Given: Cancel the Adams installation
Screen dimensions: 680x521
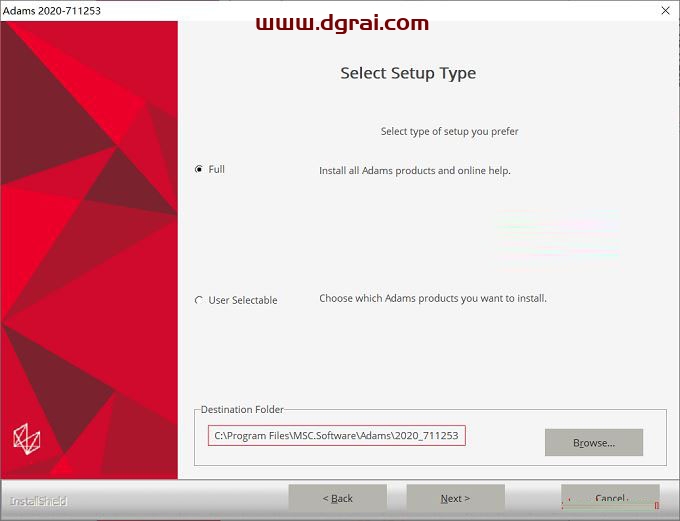Looking at the screenshot, I should pos(610,498).
